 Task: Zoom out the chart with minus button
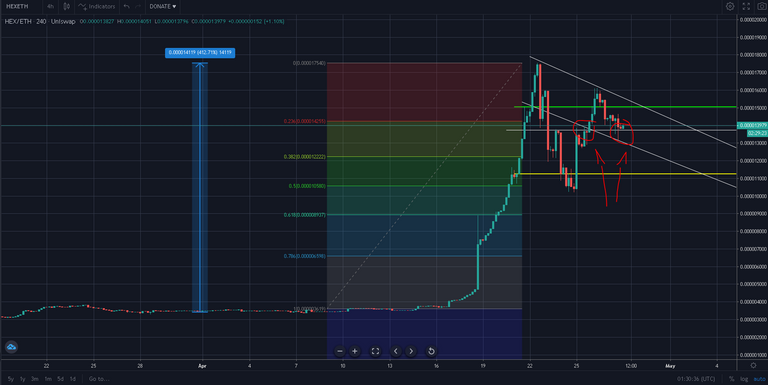tap(340, 351)
